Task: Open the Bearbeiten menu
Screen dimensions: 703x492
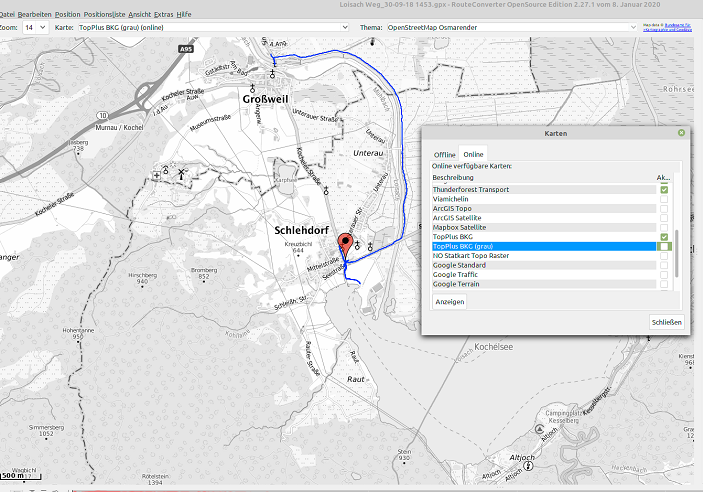Action: [x=34, y=15]
